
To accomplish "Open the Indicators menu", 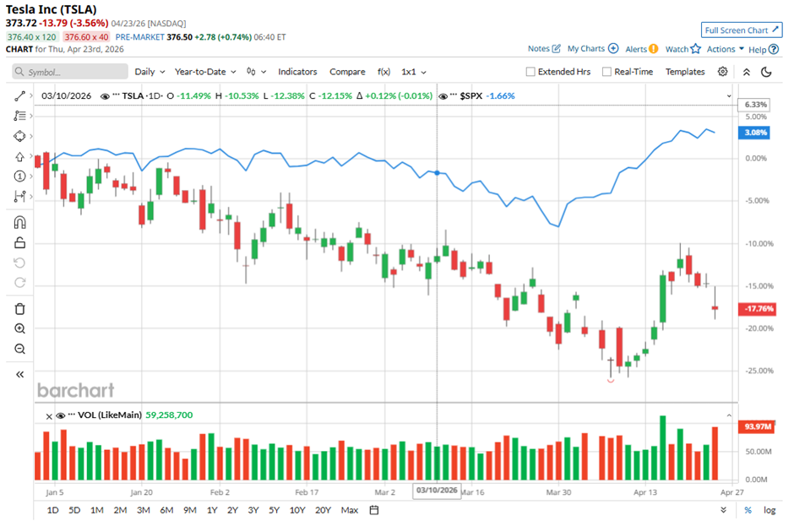I will (x=297, y=72).
